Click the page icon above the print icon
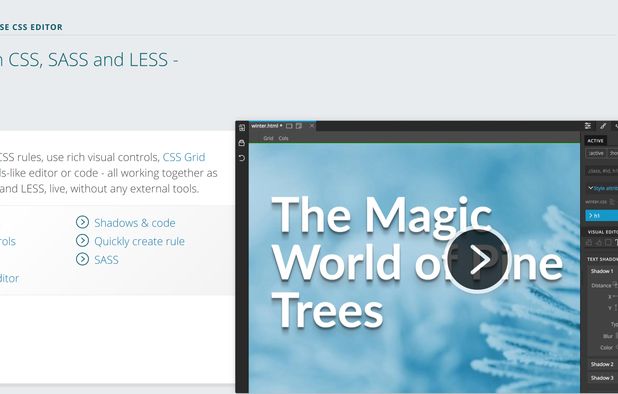The height and width of the screenshot is (394, 618). coord(242,127)
